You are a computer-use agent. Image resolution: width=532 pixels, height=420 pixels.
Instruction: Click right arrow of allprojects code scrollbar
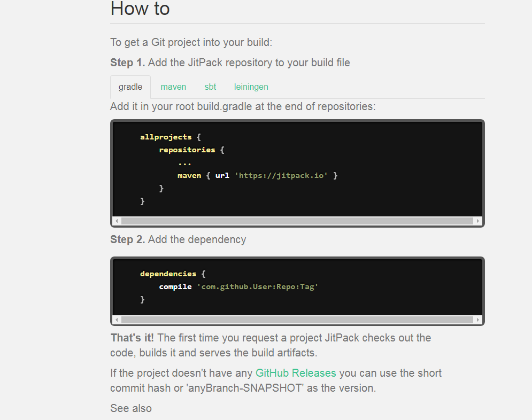coord(477,221)
